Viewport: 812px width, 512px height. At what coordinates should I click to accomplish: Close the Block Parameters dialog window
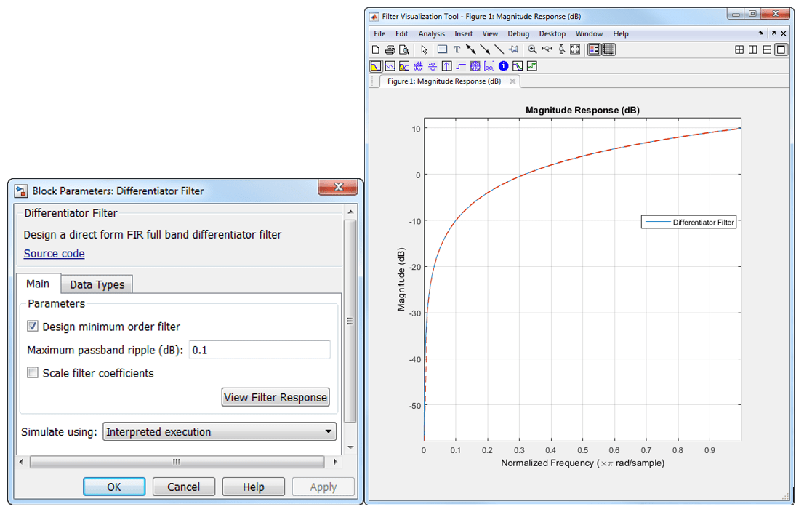point(338,187)
